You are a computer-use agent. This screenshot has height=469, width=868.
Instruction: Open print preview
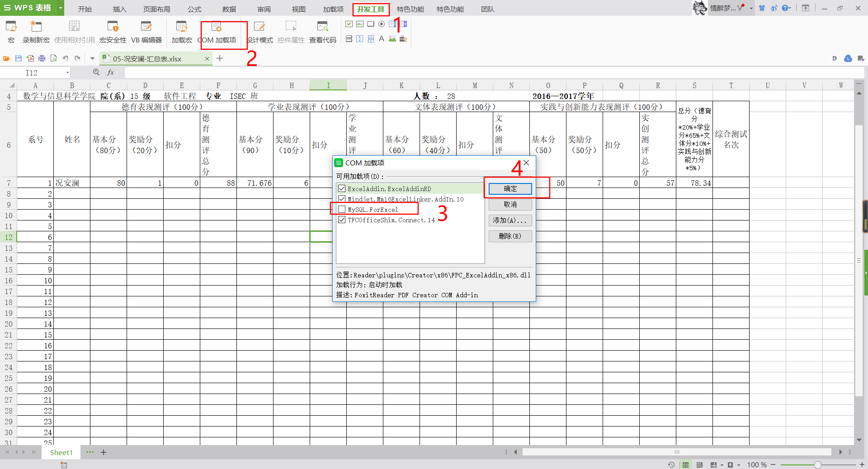point(54,58)
